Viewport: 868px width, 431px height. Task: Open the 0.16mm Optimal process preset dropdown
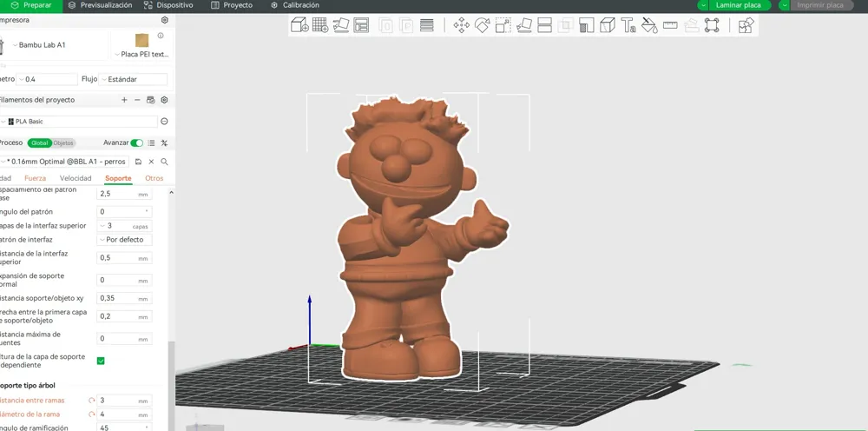click(64, 162)
